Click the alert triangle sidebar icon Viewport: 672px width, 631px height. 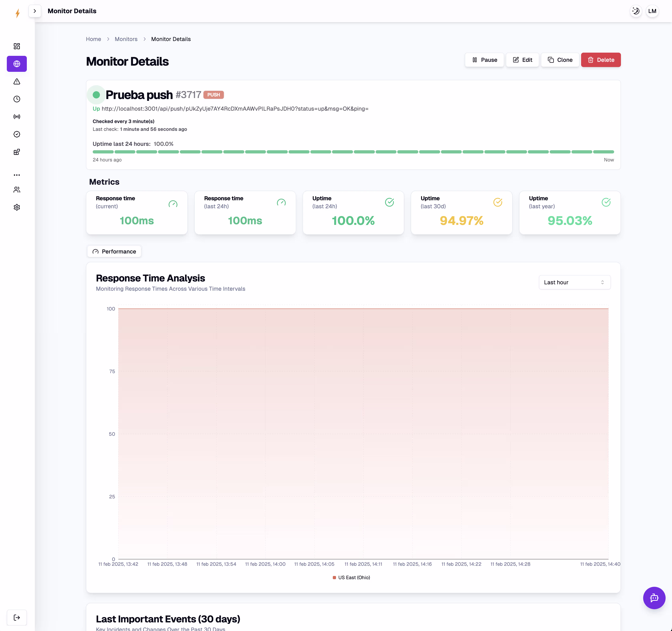click(x=17, y=81)
